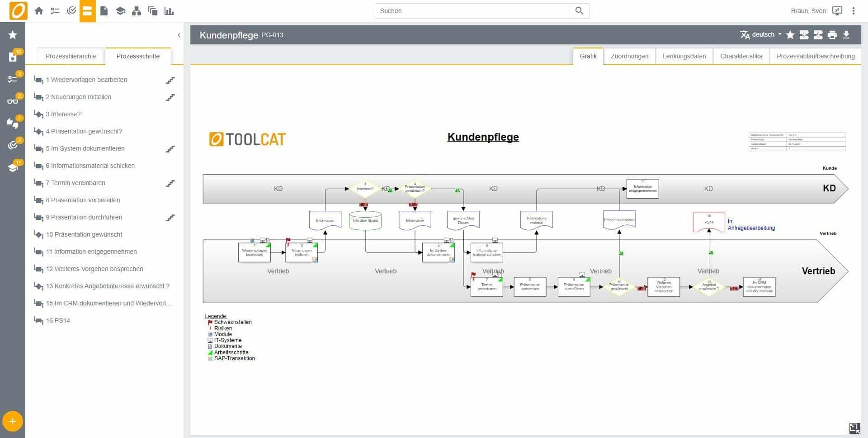Toggle fullscreen view of the diagram
The image size is (868, 438).
854,428
